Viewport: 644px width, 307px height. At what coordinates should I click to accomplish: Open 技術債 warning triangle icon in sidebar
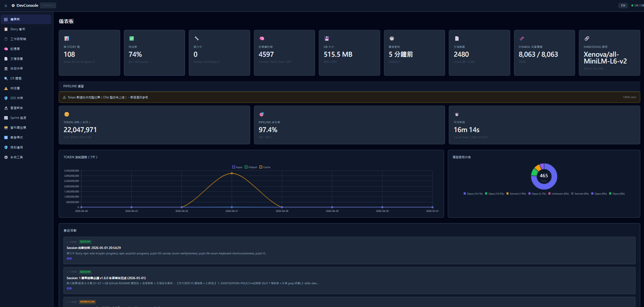click(x=6, y=88)
